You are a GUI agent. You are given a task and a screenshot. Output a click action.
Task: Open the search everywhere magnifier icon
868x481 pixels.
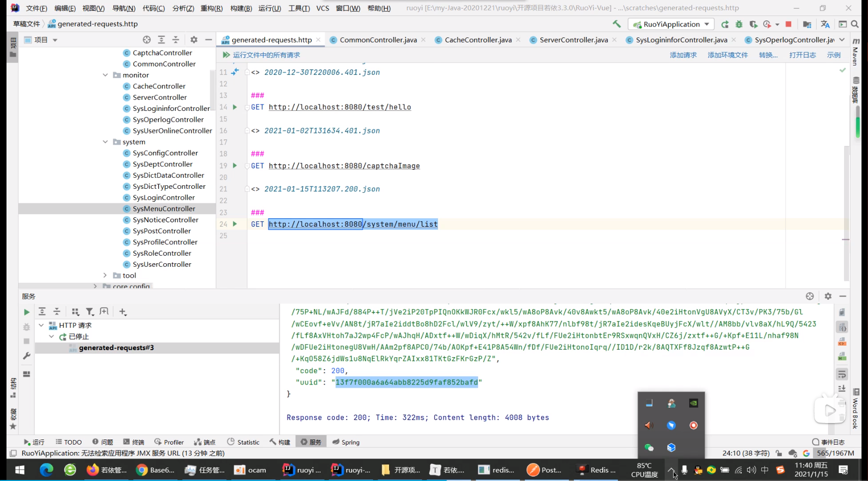tap(855, 24)
